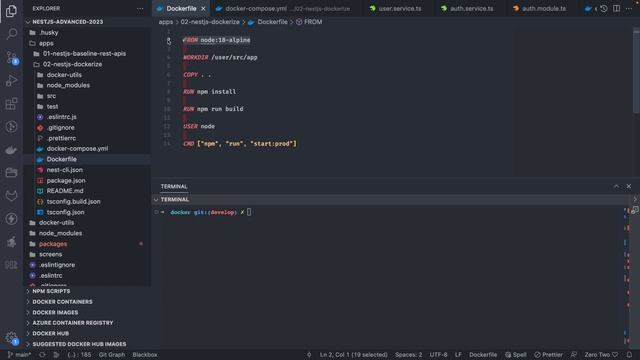The height and width of the screenshot is (360, 640).
Task: Close the Dockerfile editor tab
Action: coord(203,9)
